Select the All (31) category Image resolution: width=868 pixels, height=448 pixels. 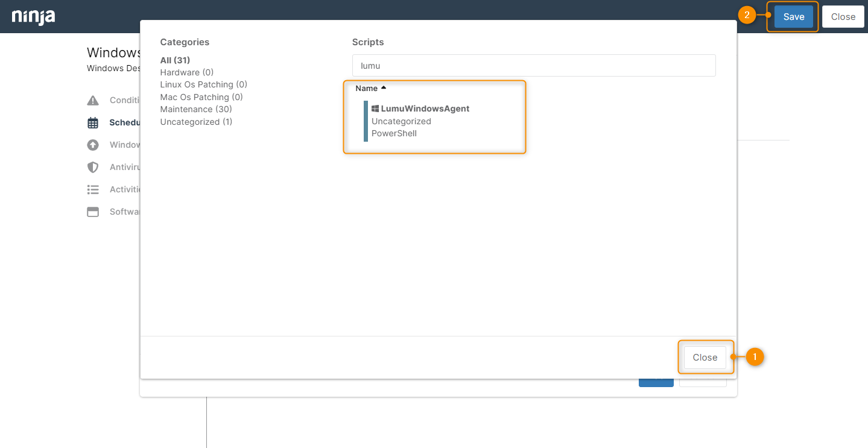tap(175, 60)
